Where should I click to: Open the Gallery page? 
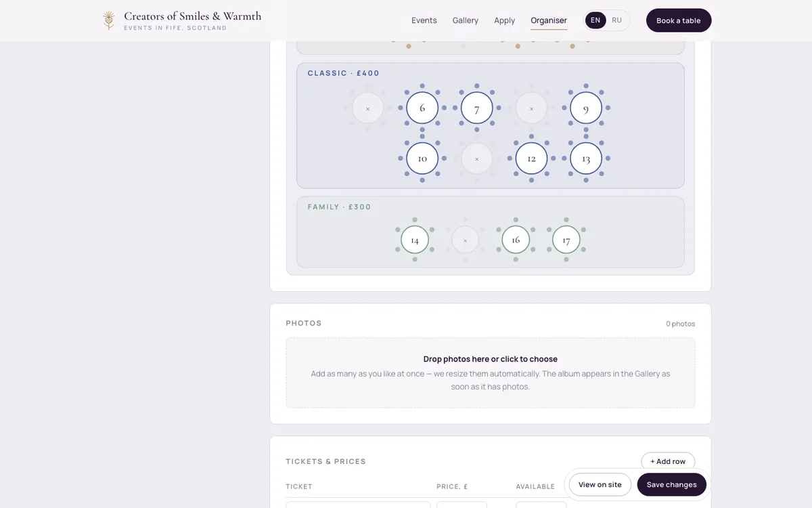point(466,20)
